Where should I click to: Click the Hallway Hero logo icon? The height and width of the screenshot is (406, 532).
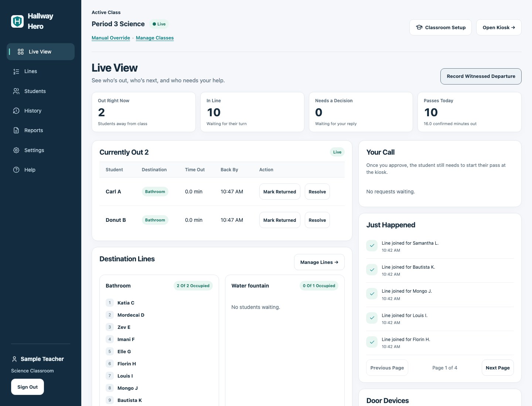coord(17,21)
